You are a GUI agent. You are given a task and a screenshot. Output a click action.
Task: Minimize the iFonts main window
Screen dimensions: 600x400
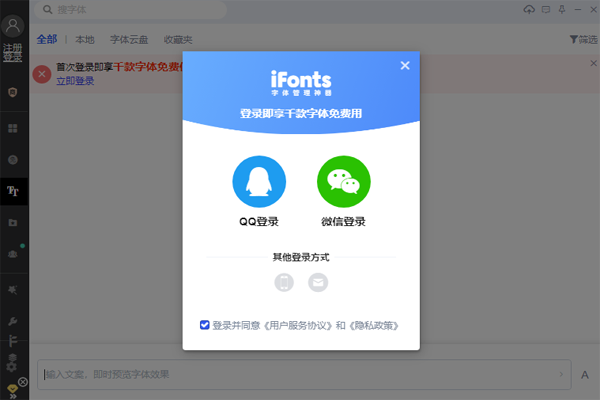[578, 10]
